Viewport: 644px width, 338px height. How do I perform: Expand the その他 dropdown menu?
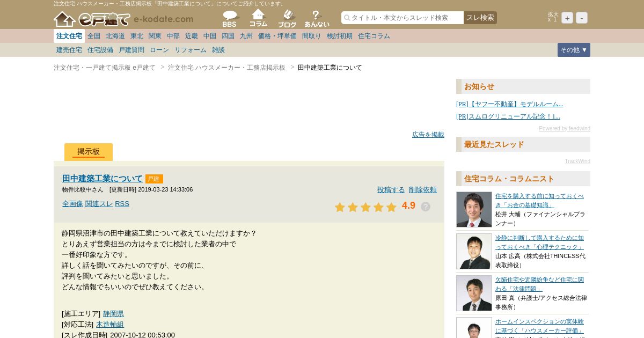pyautogui.click(x=574, y=50)
